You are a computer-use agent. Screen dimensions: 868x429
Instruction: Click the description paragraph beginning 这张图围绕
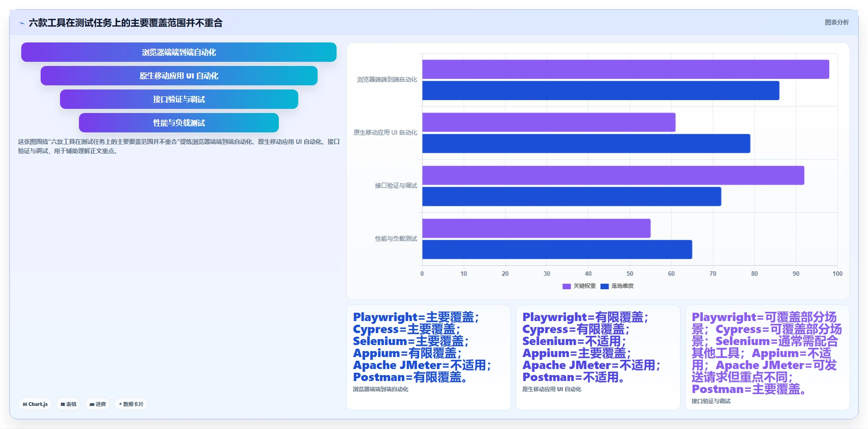(x=179, y=146)
